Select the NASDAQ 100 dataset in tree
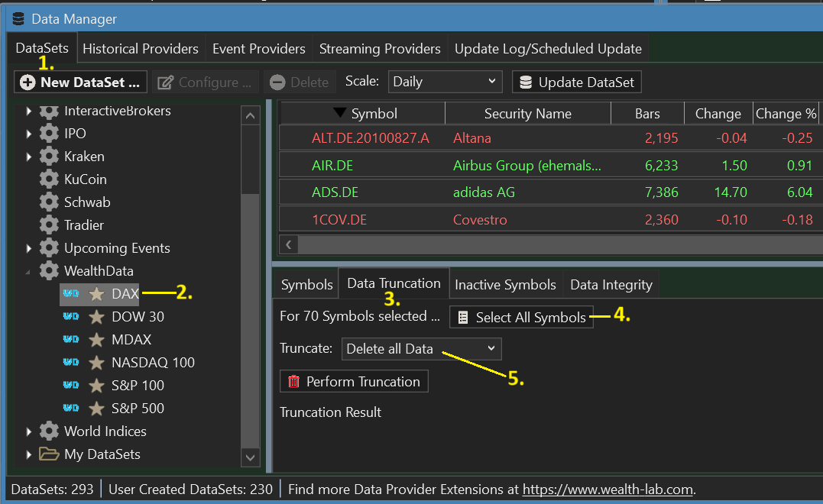The width and height of the screenshot is (823, 504). 153,363
